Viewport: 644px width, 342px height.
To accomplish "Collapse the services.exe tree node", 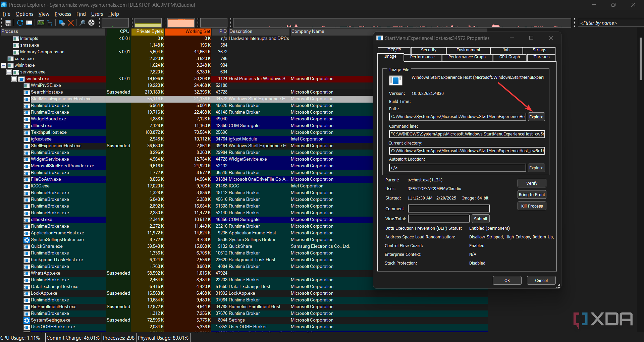I will (9, 72).
